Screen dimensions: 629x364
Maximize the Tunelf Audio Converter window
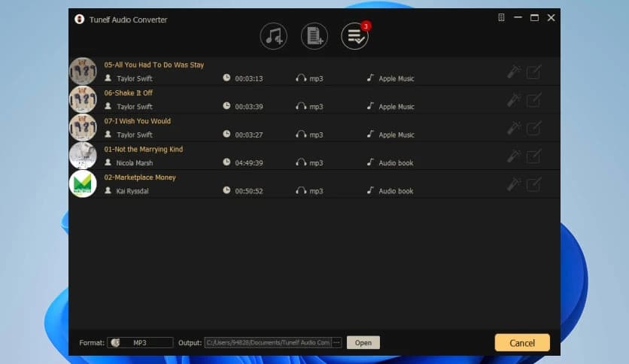tap(534, 17)
